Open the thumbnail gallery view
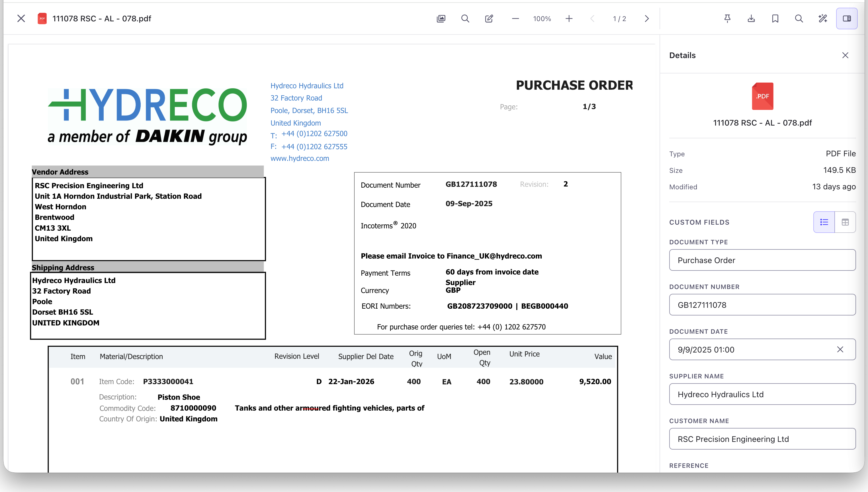Image resolution: width=868 pixels, height=492 pixels. click(x=441, y=19)
